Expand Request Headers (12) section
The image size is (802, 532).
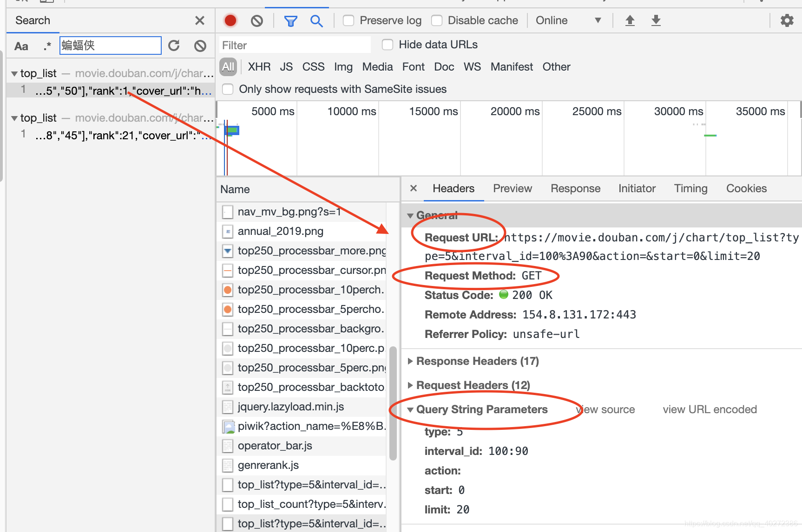(x=410, y=385)
